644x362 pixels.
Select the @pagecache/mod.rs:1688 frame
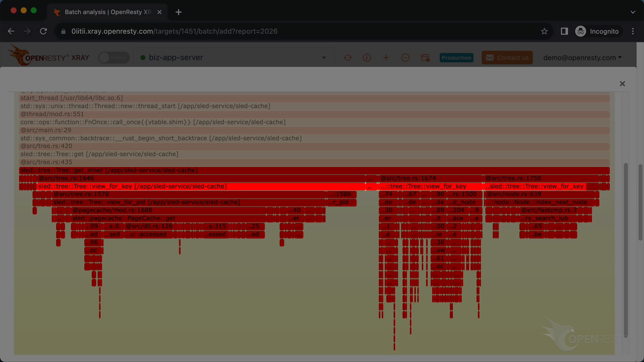click(x=169, y=210)
